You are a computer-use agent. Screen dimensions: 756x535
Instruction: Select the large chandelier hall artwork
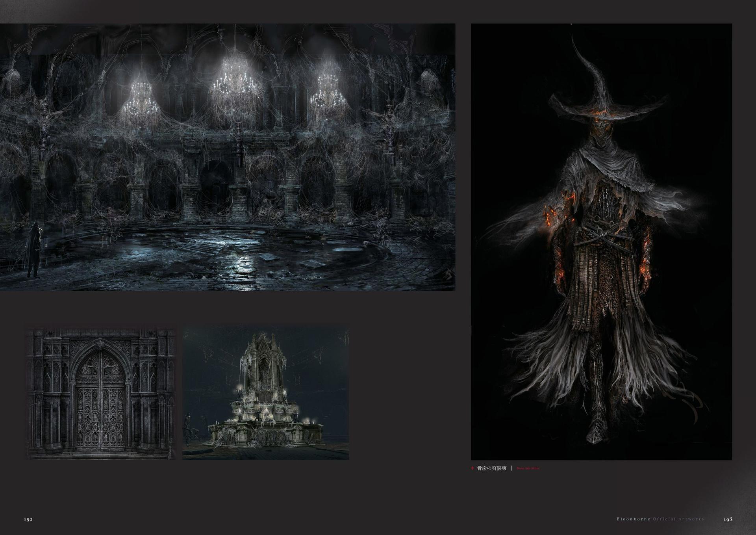[x=228, y=158]
